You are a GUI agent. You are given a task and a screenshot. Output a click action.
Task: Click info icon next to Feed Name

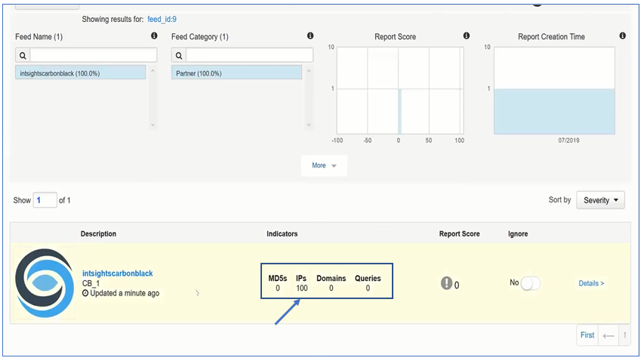154,36
